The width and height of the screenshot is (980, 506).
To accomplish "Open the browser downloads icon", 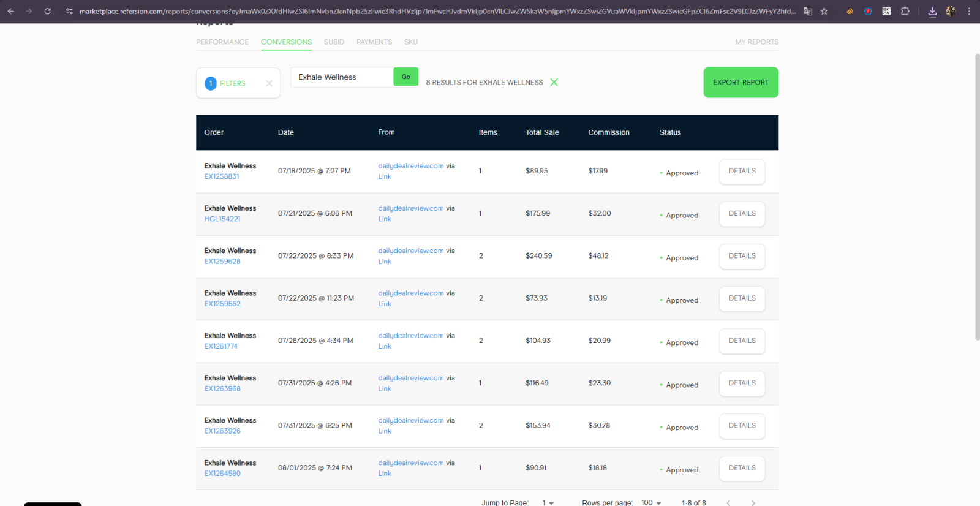I will click(932, 11).
